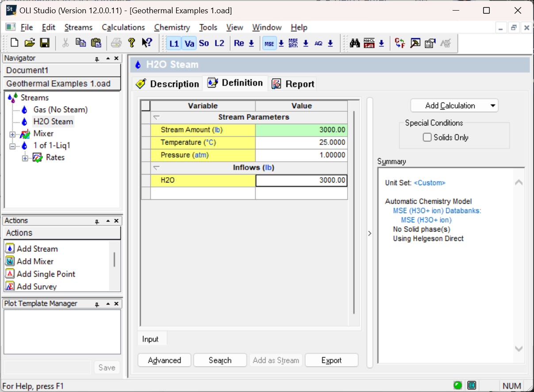Click the red-green CF toolbar icon
Screen dimensions: 534x392
[400, 43]
